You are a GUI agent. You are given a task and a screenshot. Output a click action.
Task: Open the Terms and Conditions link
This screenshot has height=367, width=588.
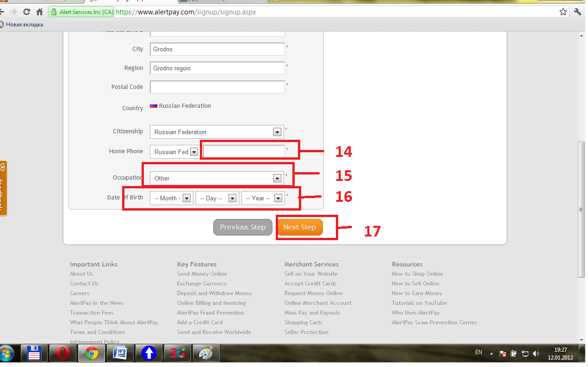[97, 332]
